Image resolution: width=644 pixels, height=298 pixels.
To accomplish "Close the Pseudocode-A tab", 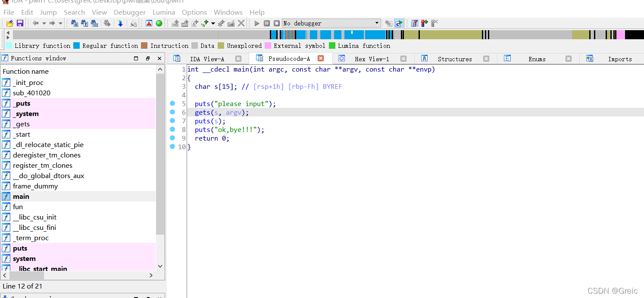I will point(321,58).
